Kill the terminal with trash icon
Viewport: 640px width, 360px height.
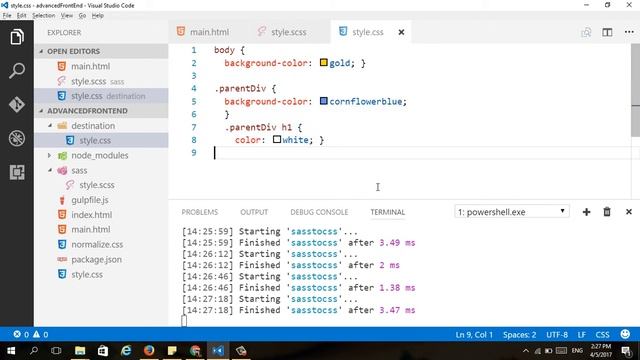[607, 212]
